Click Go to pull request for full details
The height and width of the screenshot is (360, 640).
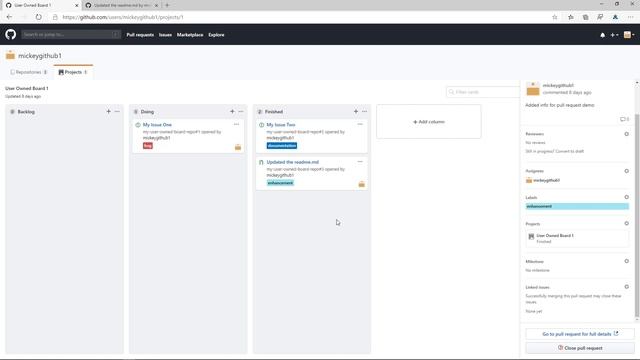580,334
